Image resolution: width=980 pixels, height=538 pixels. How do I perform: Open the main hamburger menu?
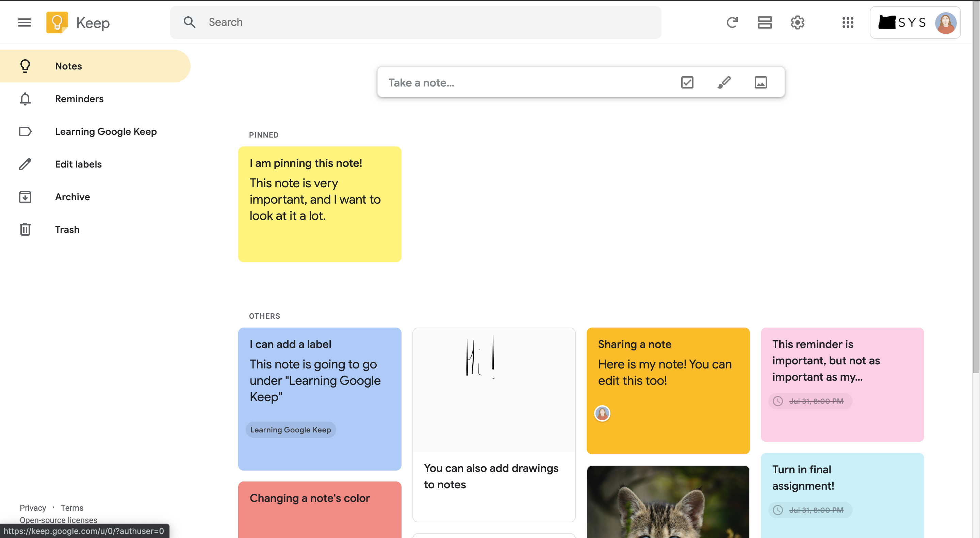[24, 22]
